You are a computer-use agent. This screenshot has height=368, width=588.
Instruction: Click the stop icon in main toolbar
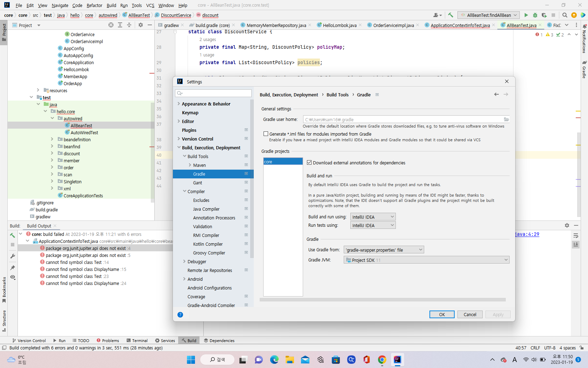553,15
